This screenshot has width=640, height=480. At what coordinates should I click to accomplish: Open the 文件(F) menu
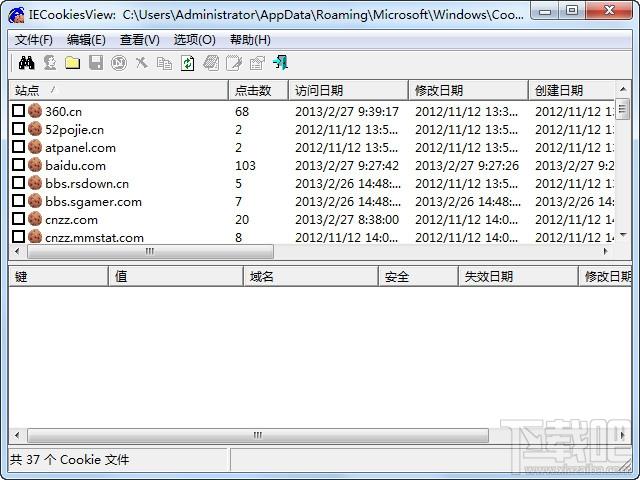coord(34,40)
